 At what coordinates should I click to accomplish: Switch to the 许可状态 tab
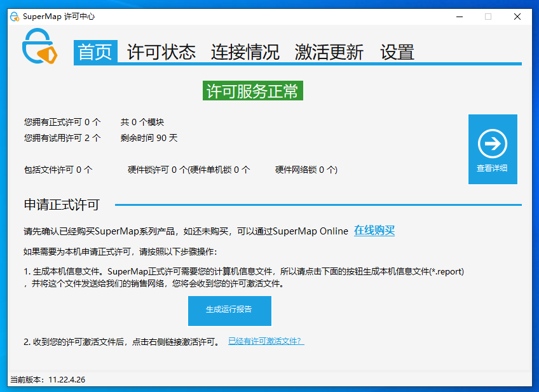click(161, 52)
